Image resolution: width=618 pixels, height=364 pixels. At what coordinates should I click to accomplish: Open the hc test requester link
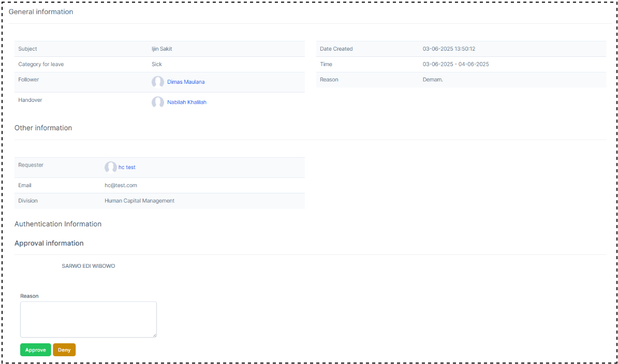[127, 167]
